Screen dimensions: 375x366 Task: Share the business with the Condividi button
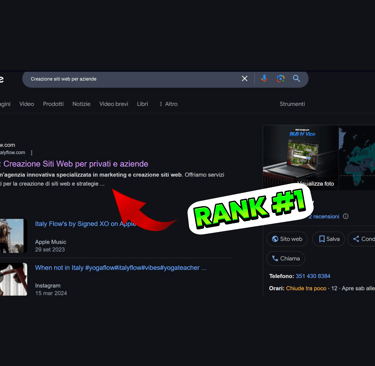pos(362,239)
